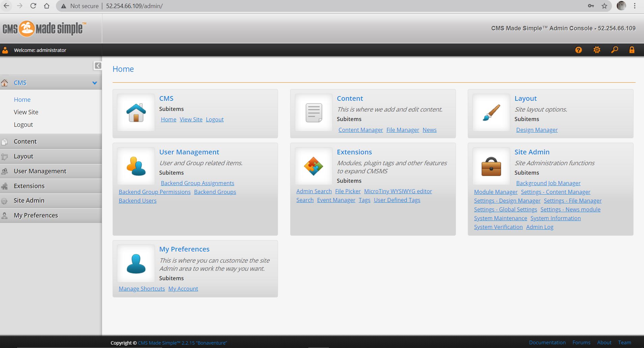Collapse the sidebar with the arrow toggle
The image size is (644, 348).
coord(97,66)
